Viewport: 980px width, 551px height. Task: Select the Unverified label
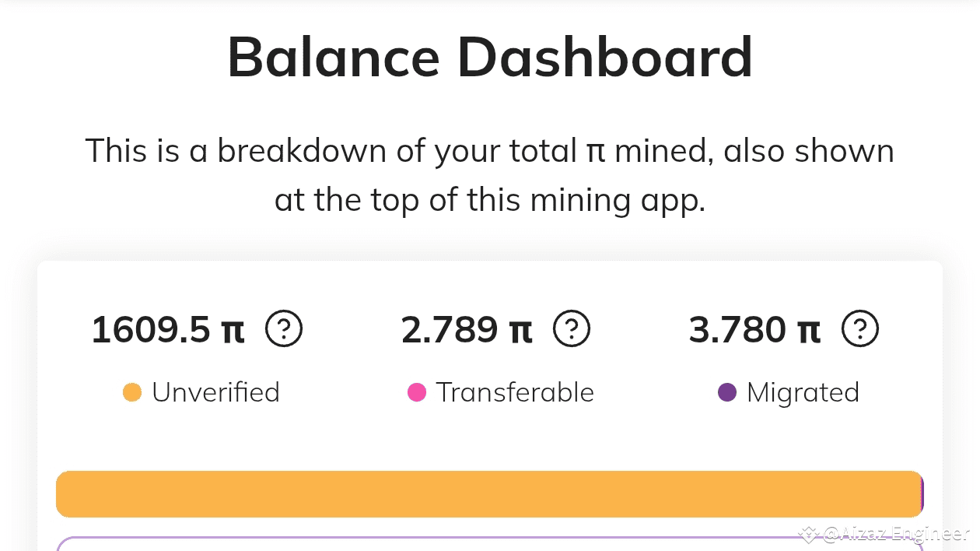[x=215, y=392]
